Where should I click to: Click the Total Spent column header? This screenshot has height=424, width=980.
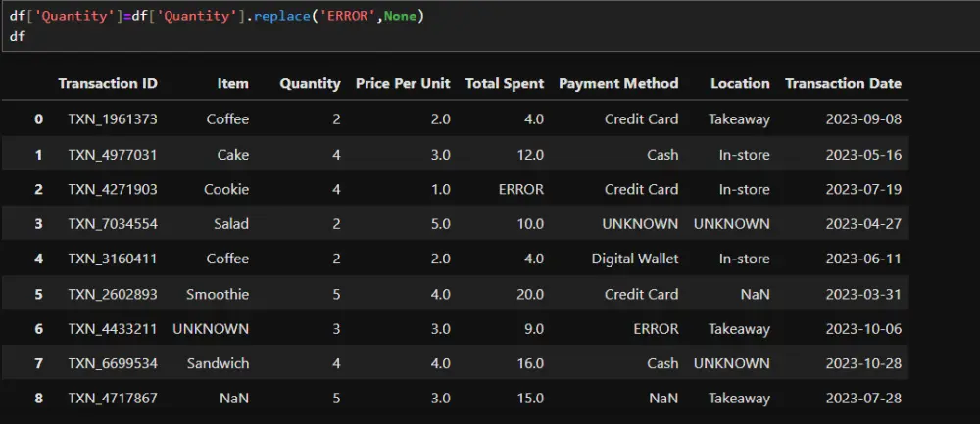click(x=505, y=83)
